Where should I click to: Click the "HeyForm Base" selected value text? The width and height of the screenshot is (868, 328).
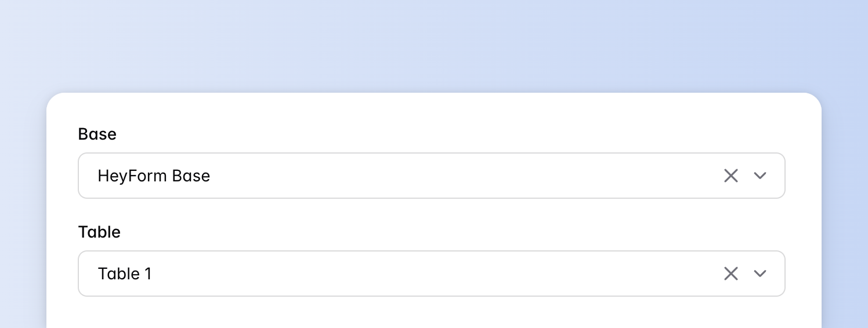click(x=154, y=176)
